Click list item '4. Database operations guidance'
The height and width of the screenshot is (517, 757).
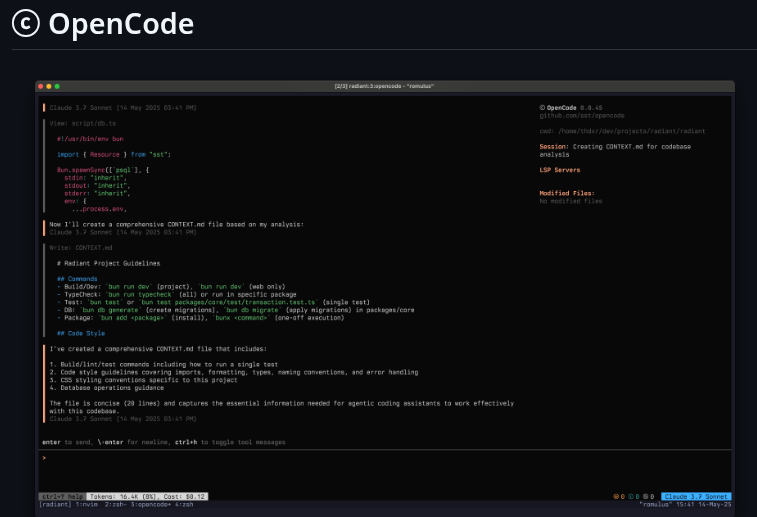click(x=106, y=388)
